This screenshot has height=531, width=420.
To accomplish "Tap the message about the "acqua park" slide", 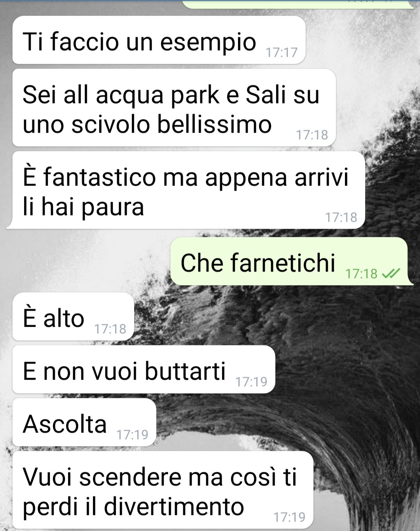I will tap(174, 108).
